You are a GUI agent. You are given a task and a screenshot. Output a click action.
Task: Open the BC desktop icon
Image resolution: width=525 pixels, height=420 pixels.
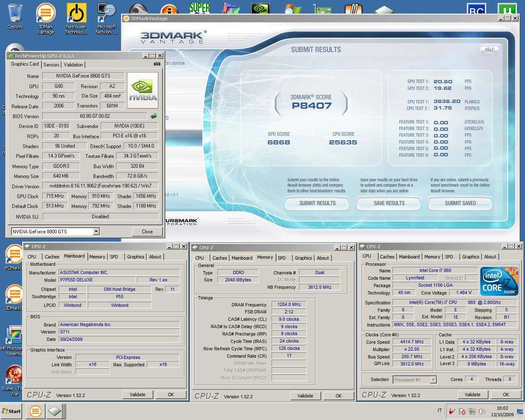coord(476,9)
